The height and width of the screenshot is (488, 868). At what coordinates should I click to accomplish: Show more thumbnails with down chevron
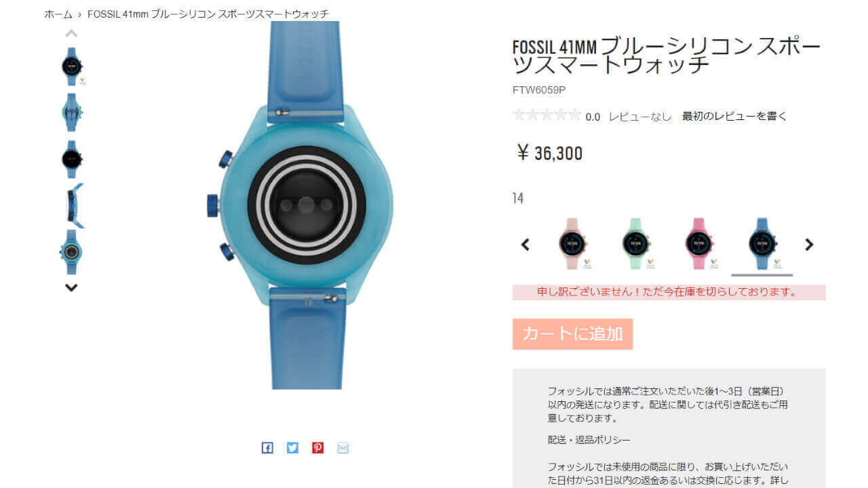coord(71,287)
